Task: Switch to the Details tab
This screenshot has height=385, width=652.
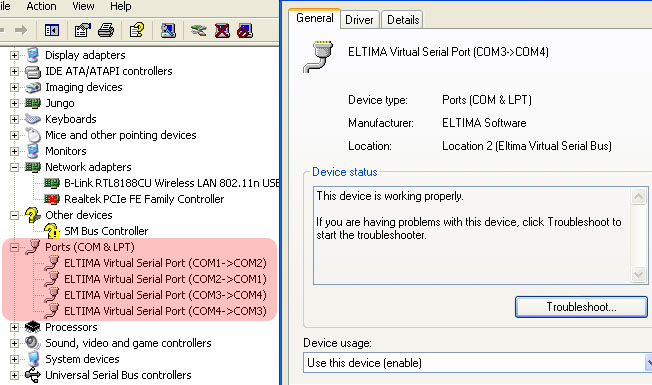Action: (403, 20)
